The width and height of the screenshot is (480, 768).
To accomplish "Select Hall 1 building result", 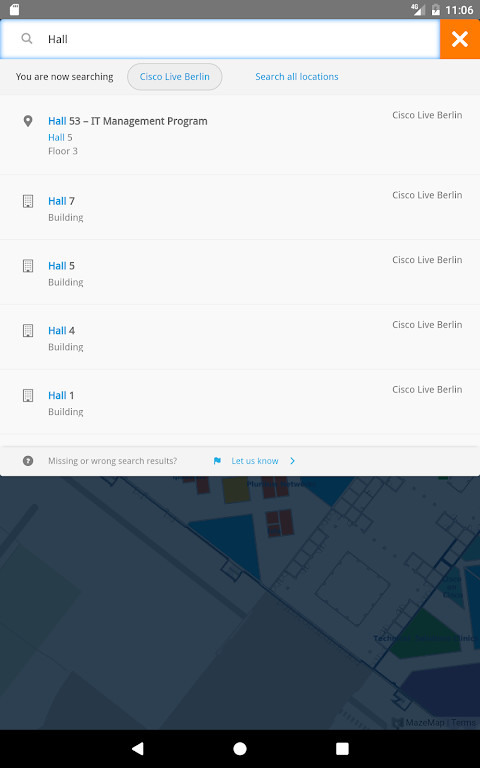I will click(x=240, y=402).
